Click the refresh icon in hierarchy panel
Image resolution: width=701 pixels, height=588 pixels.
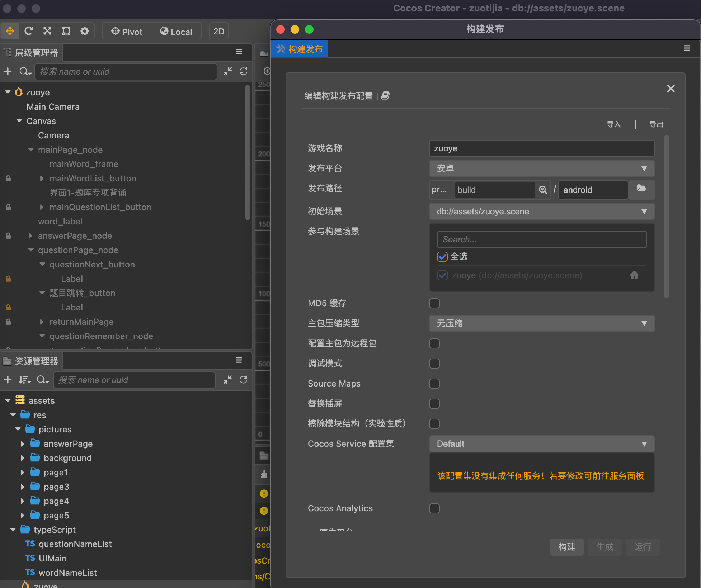pos(243,71)
